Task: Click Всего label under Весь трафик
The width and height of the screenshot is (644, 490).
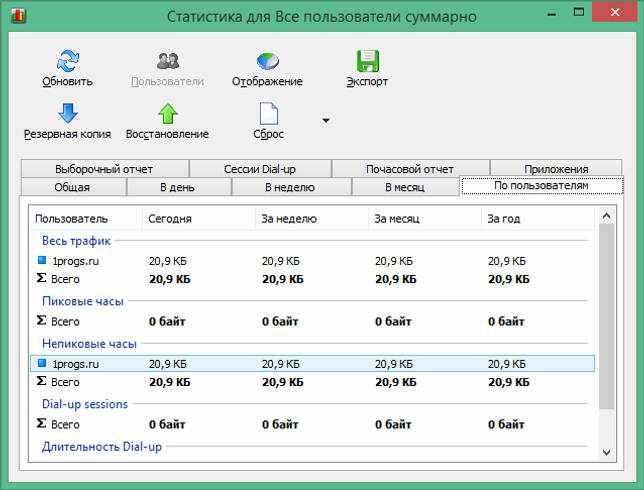Action: pos(65,279)
